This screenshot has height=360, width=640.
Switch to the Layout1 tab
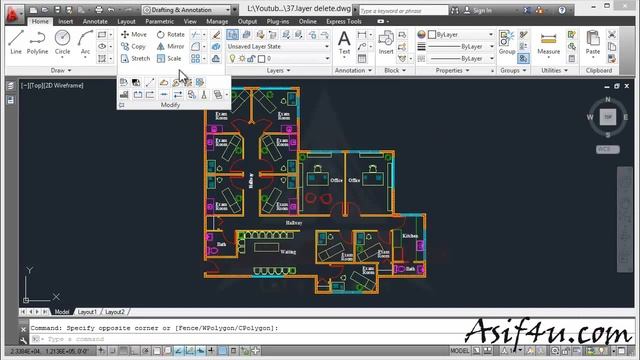tap(87, 312)
